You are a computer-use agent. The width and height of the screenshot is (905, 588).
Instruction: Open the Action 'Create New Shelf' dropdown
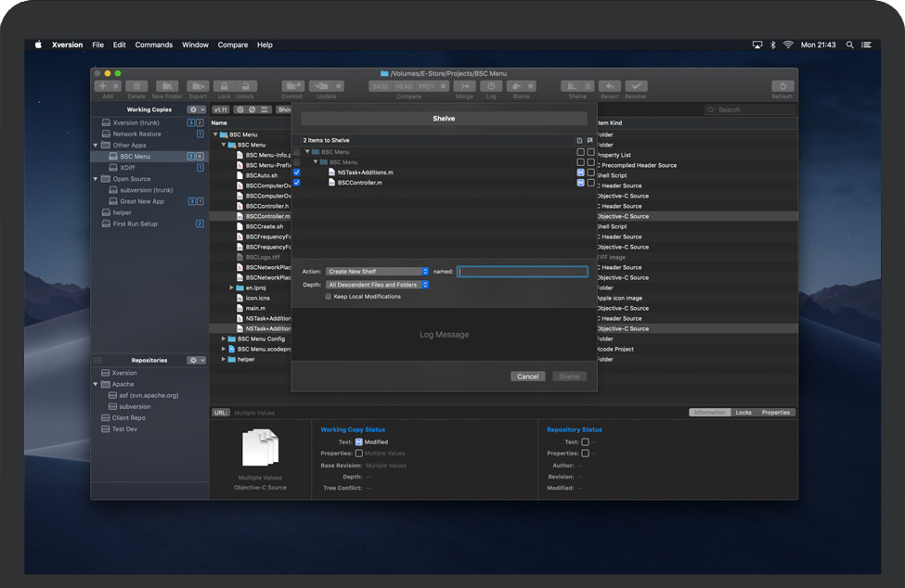377,272
